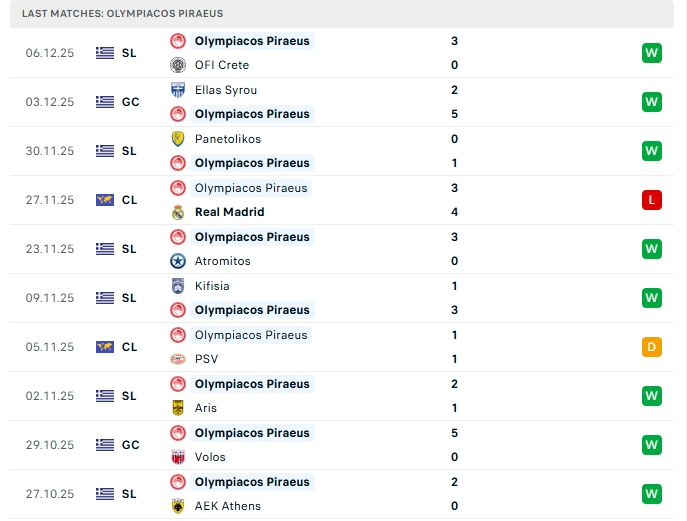Click the Atromitos star logo

178,261
